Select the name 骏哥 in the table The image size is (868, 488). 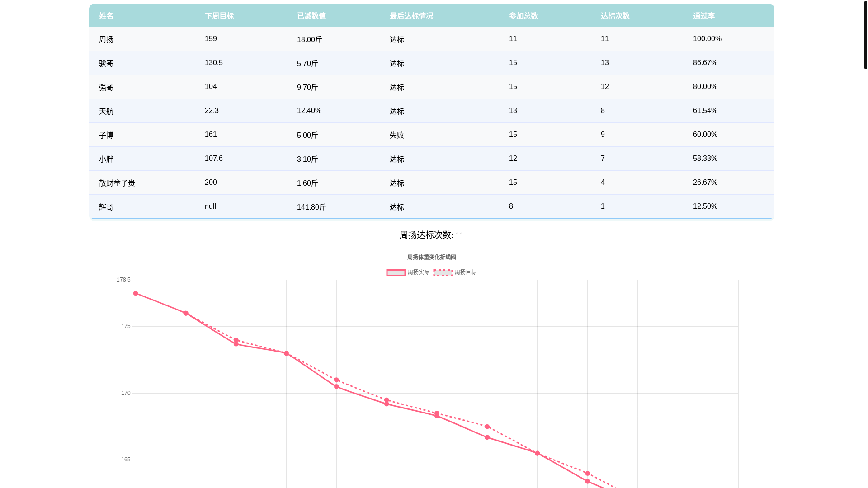pyautogui.click(x=106, y=64)
